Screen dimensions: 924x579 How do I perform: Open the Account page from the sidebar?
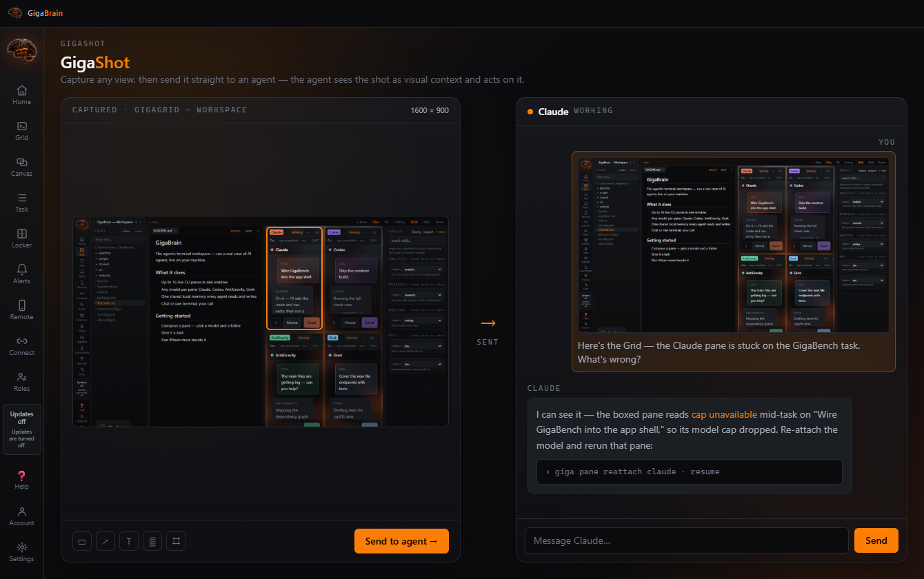pos(21,516)
